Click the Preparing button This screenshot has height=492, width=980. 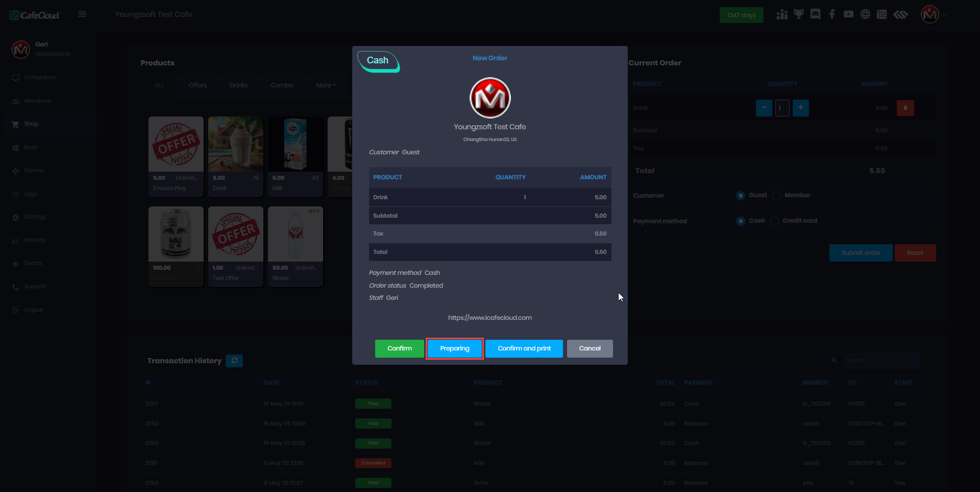[x=454, y=348]
